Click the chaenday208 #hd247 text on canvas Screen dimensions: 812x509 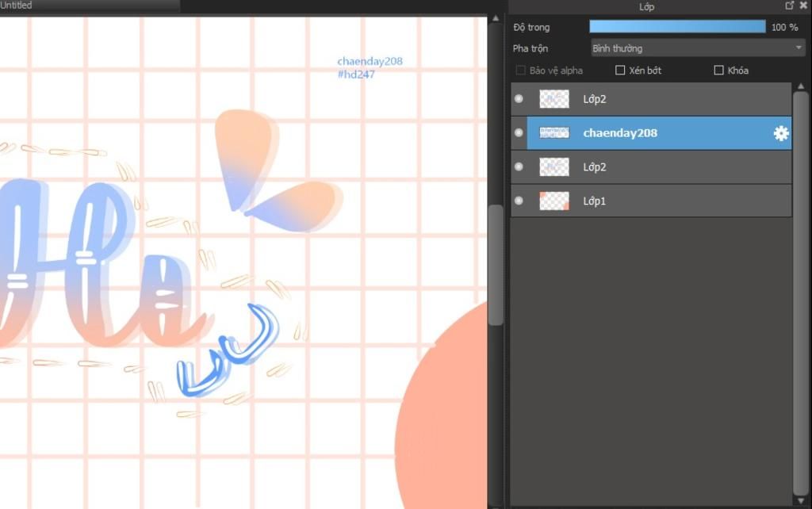[x=370, y=67]
